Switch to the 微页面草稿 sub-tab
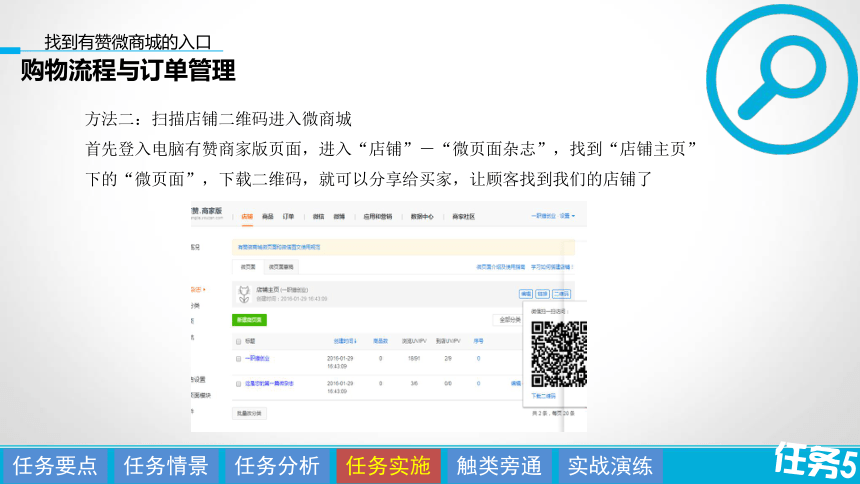Viewport: 860px width, 484px height. (281, 267)
